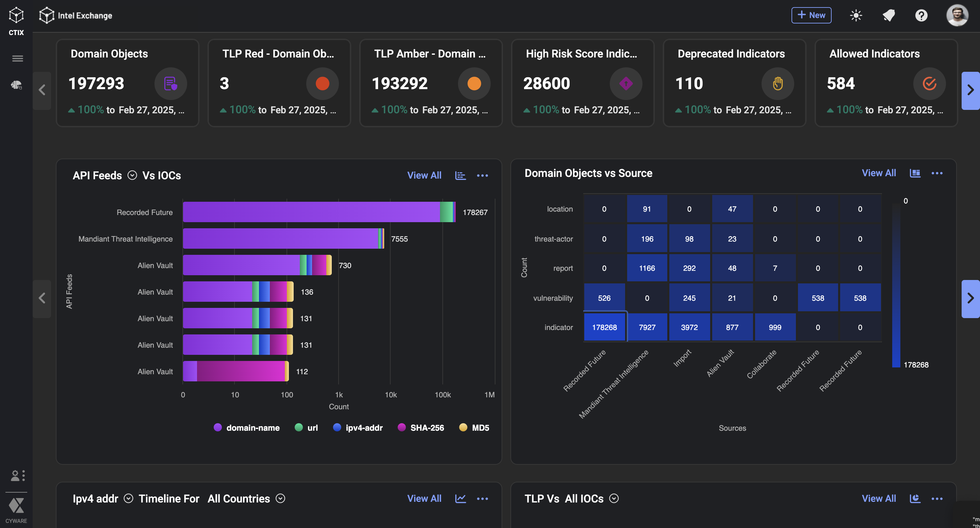The height and width of the screenshot is (528, 980).
Task: Click View All in Domain Objects vs Source
Action: (x=878, y=173)
